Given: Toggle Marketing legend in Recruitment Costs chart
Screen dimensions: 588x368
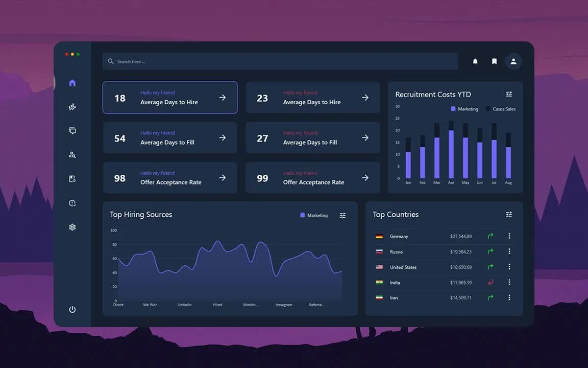Looking at the screenshot, I should [464, 109].
